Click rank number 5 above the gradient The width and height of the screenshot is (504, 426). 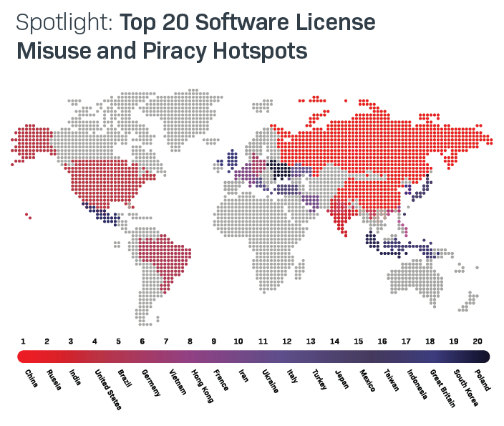click(118, 341)
